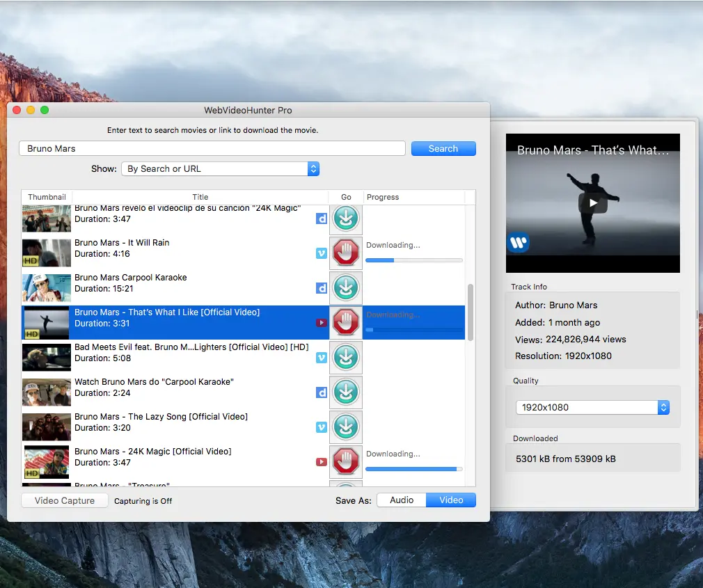The height and width of the screenshot is (588, 703).
Task: Open the 'By Search or URL' dropdown
Action: tap(220, 169)
